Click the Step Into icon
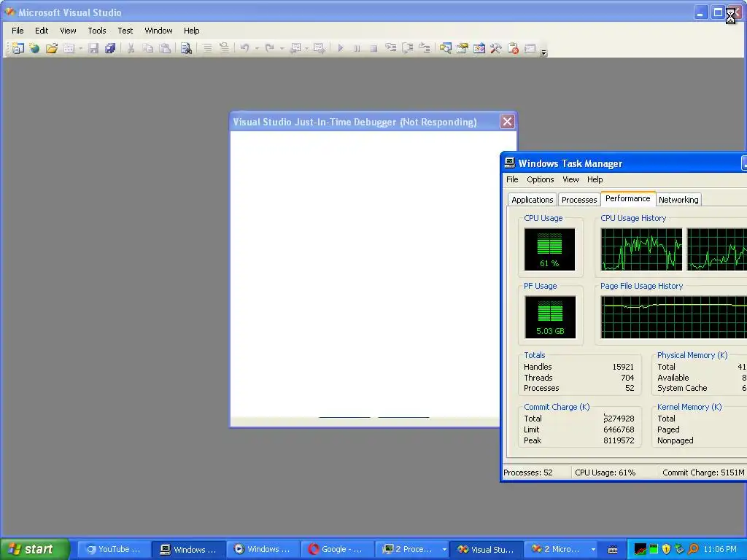747x560 pixels. point(391,48)
